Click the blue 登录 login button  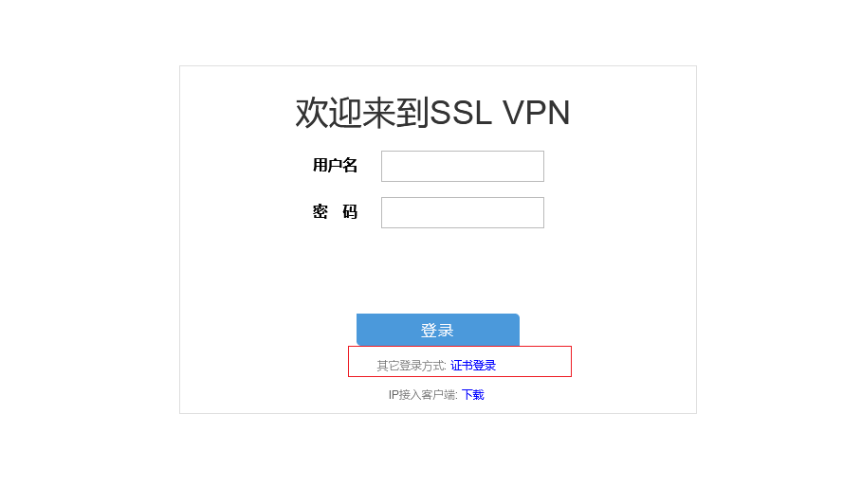point(438,330)
